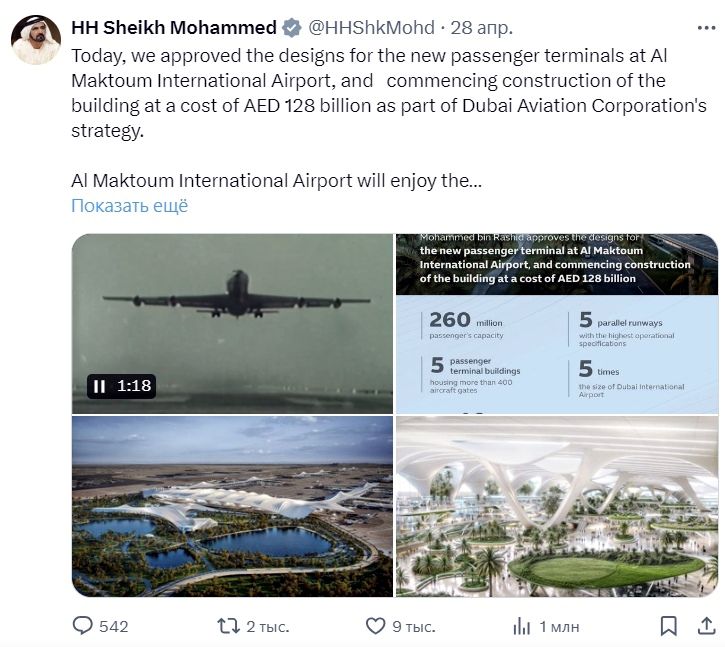Bookmark this tweet
This screenshot has width=725, height=647.
[669, 626]
